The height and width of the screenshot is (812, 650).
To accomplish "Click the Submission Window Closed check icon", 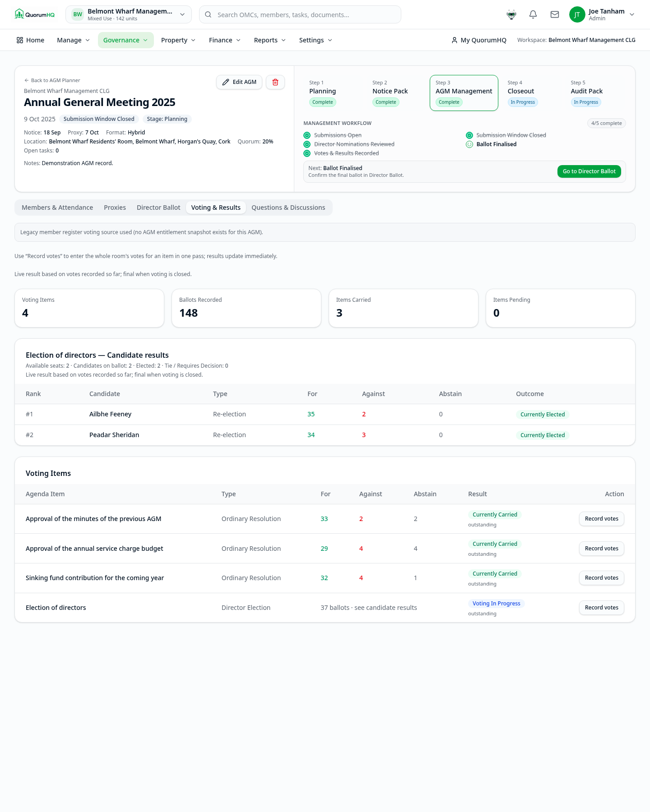I will coord(469,135).
